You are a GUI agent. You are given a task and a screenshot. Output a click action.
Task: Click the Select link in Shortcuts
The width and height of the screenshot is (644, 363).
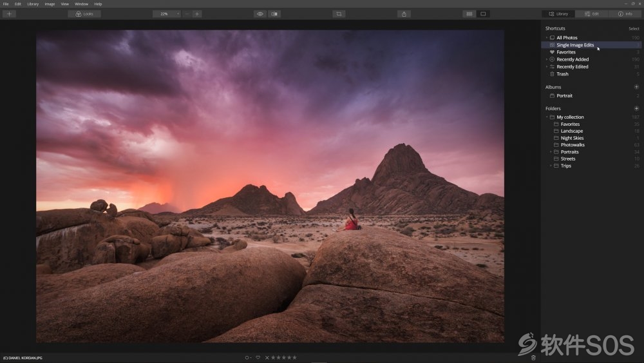(x=634, y=29)
